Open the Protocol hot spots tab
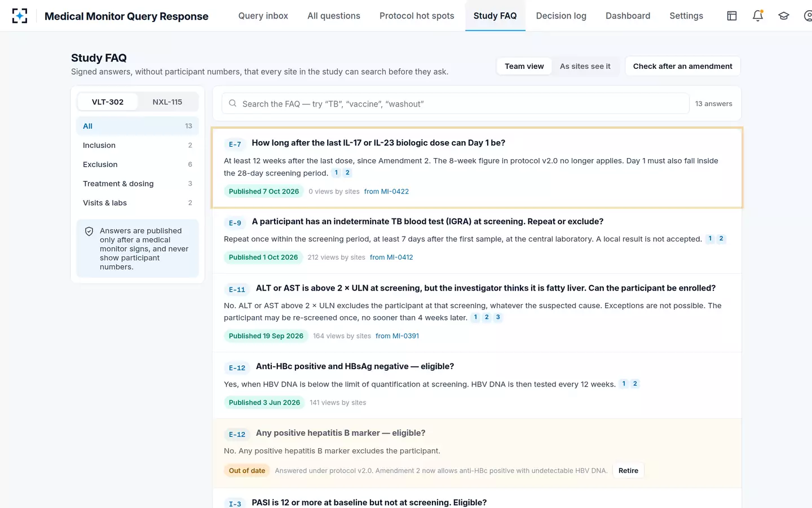 [417, 16]
